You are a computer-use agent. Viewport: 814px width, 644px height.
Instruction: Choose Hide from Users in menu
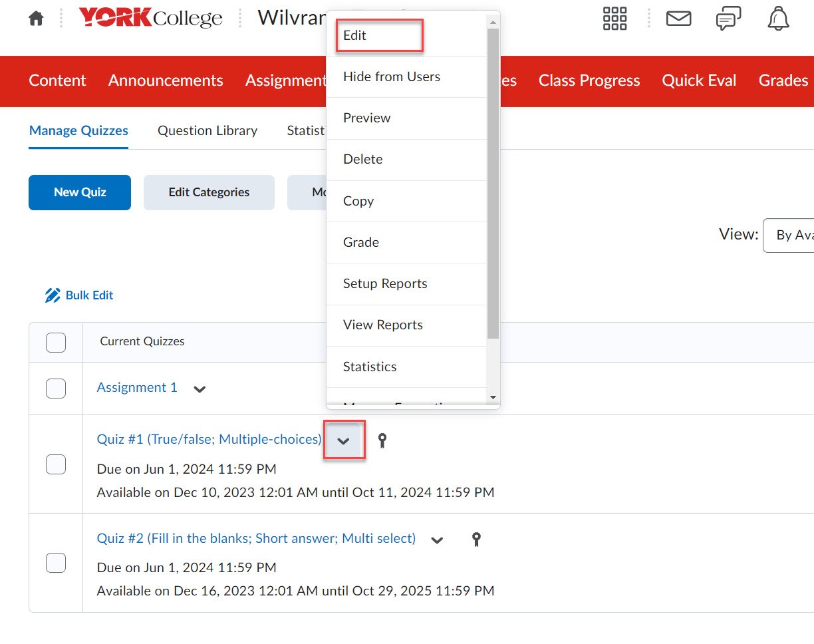click(x=391, y=77)
